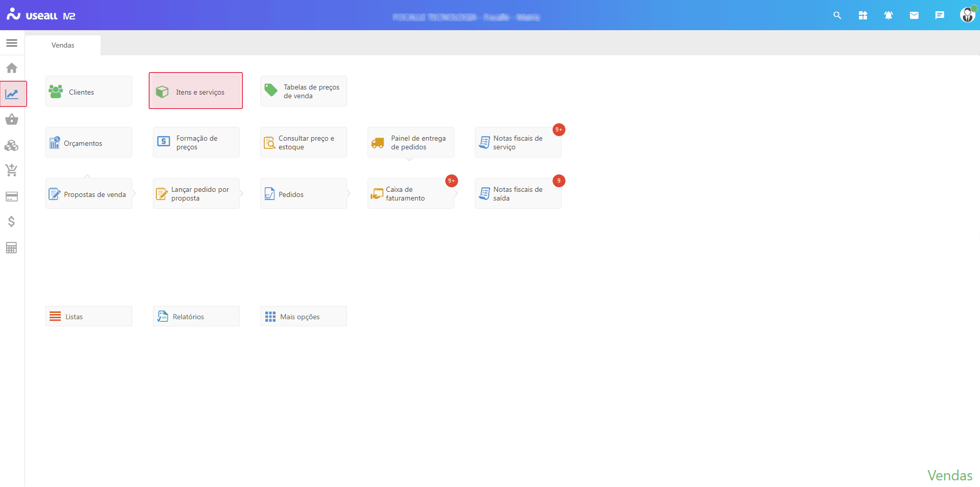
Task: Click the search magnifier in the header
Action: point(837,15)
